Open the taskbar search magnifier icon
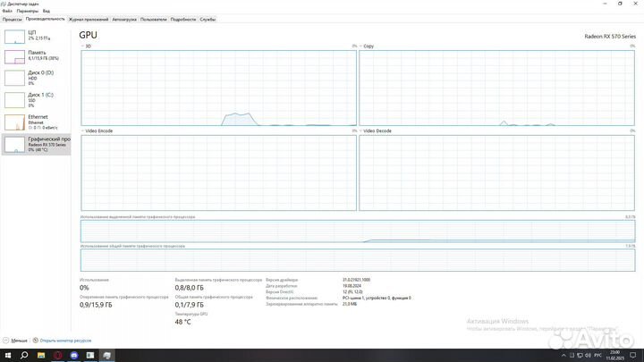The image size is (644, 362). [24, 355]
